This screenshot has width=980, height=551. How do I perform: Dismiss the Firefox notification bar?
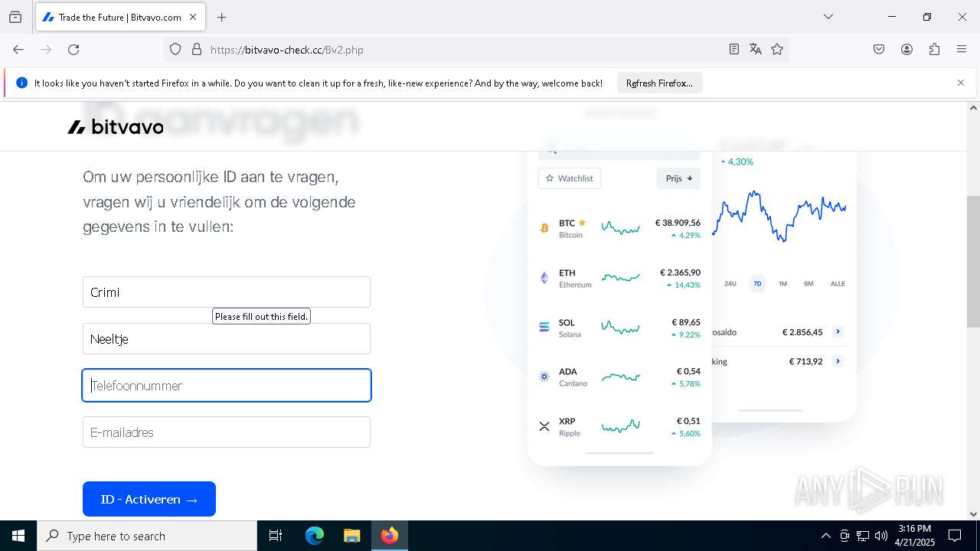pyautogui.click(x=961, y=83)
